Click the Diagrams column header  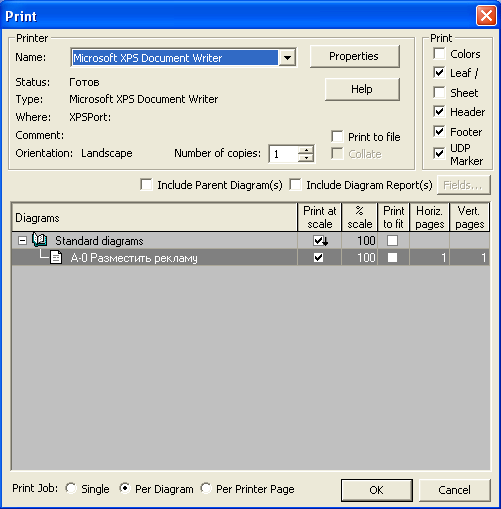tap(155, 217)
